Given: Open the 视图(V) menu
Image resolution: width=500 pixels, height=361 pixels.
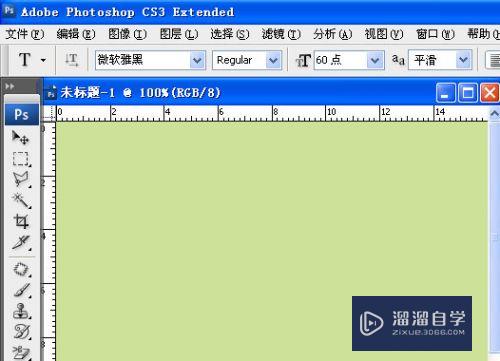Looking at the screenshot, I should click(x=384, y=34).
